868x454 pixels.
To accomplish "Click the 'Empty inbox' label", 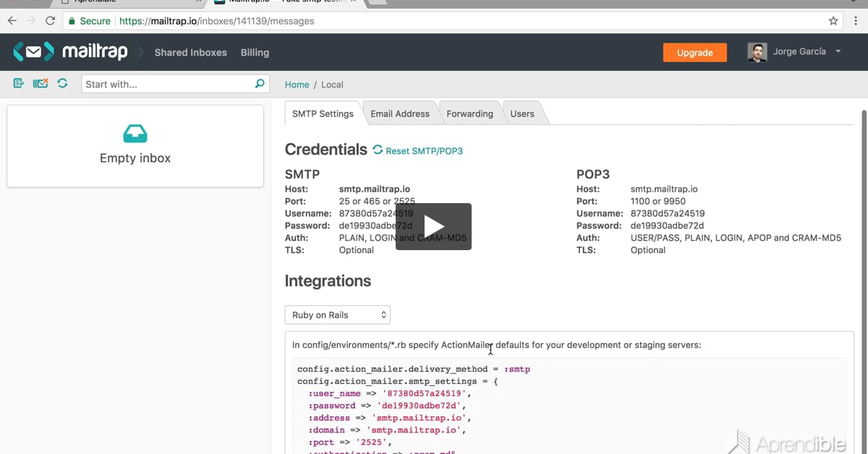I will 135,158.
